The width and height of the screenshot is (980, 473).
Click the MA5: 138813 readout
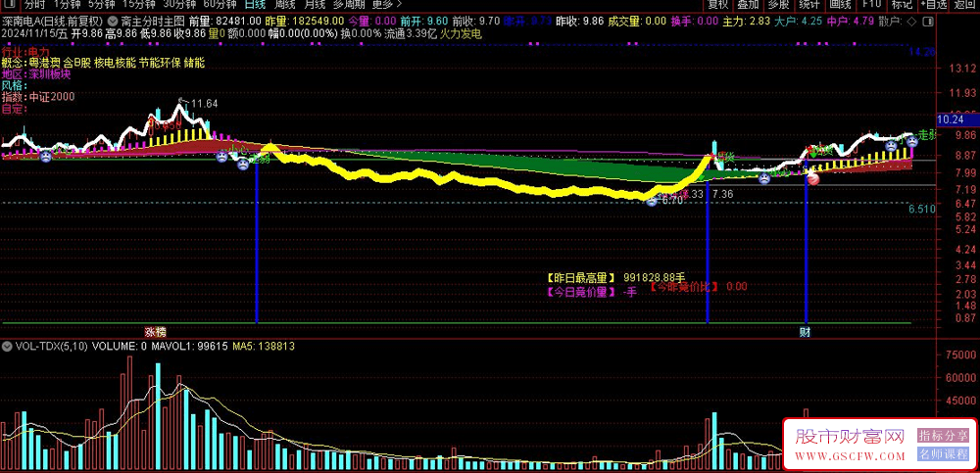click(x=263, y=346)
